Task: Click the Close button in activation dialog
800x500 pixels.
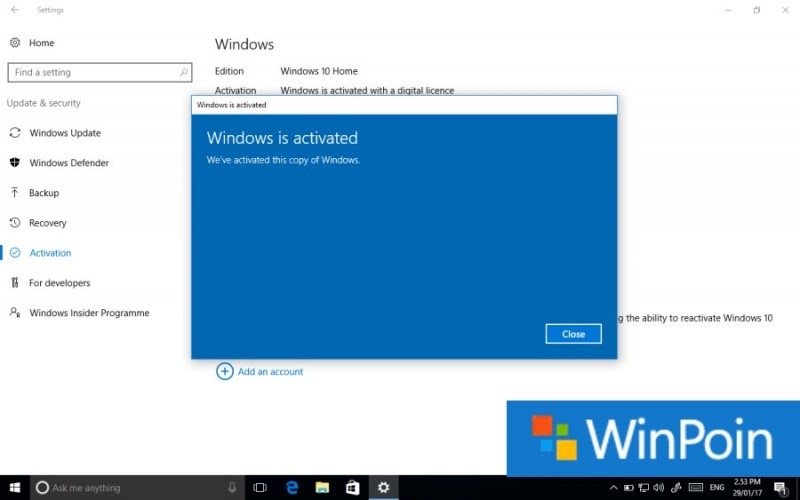Action: coord(573,334)
